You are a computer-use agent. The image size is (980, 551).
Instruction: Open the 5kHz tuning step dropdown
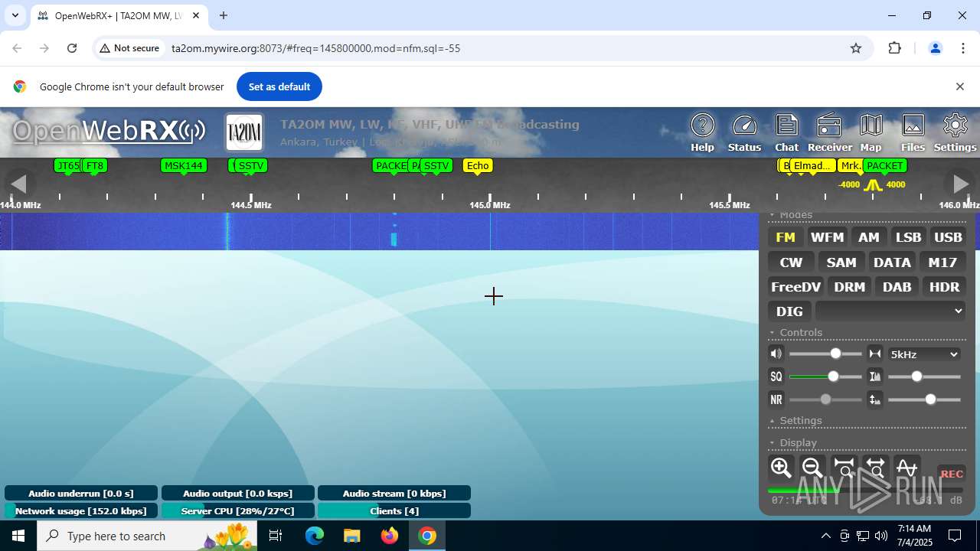pyautogui.click(x=924, y=354)
